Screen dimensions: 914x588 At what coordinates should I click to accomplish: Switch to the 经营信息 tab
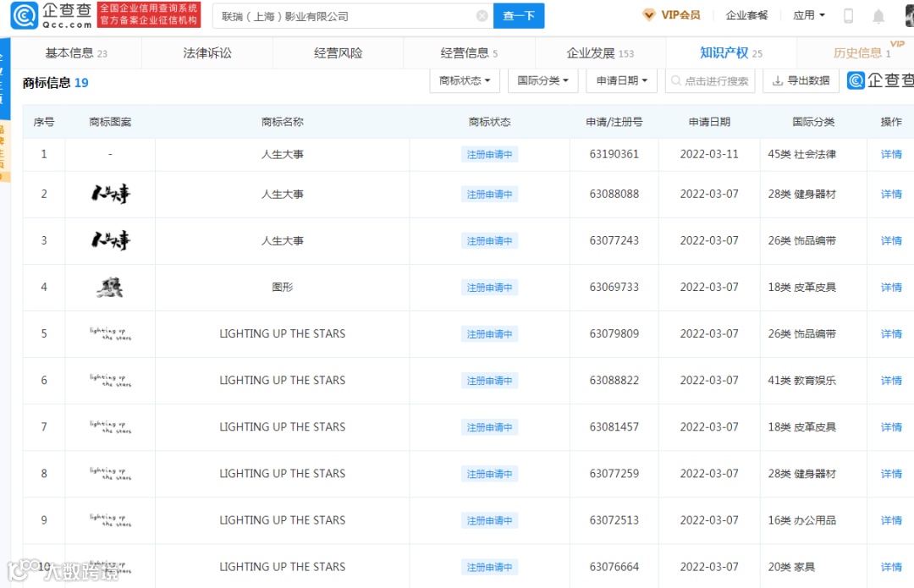pos(469,53)
